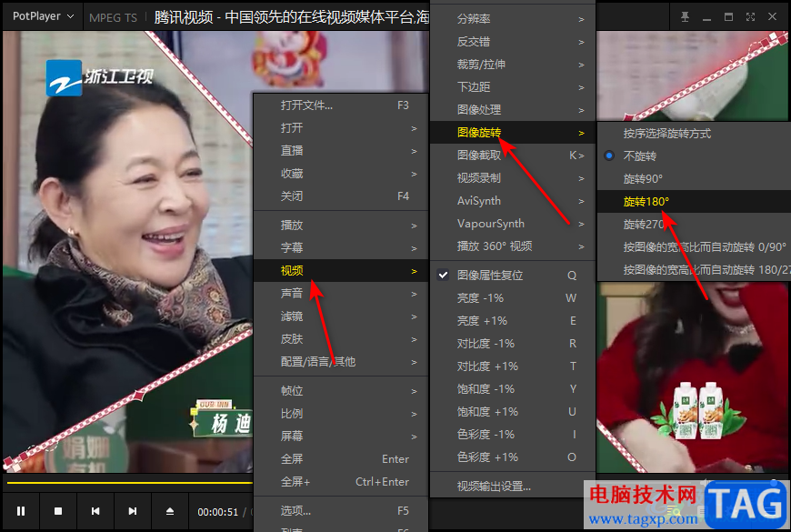Click 全屏+ Ctrl+Enter menu entry
The width and height of the screenshot is (791, 532).
341,481
